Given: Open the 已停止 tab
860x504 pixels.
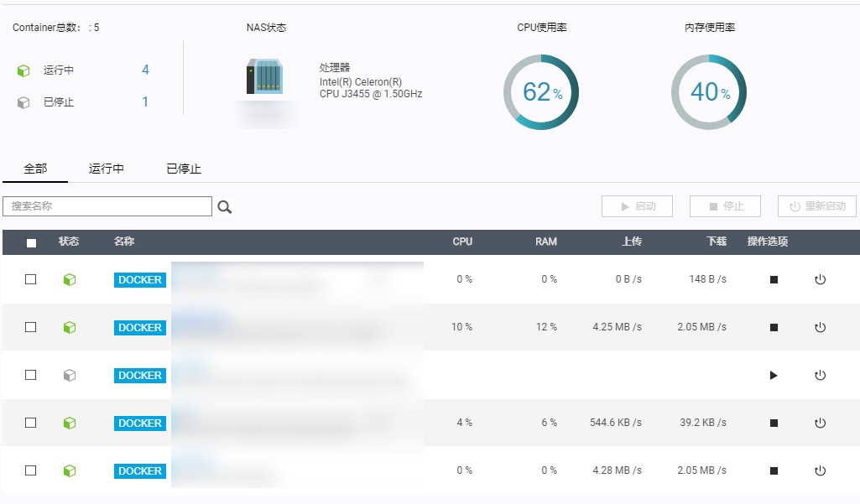Looking at the screenshot, I should pos(184,169).
